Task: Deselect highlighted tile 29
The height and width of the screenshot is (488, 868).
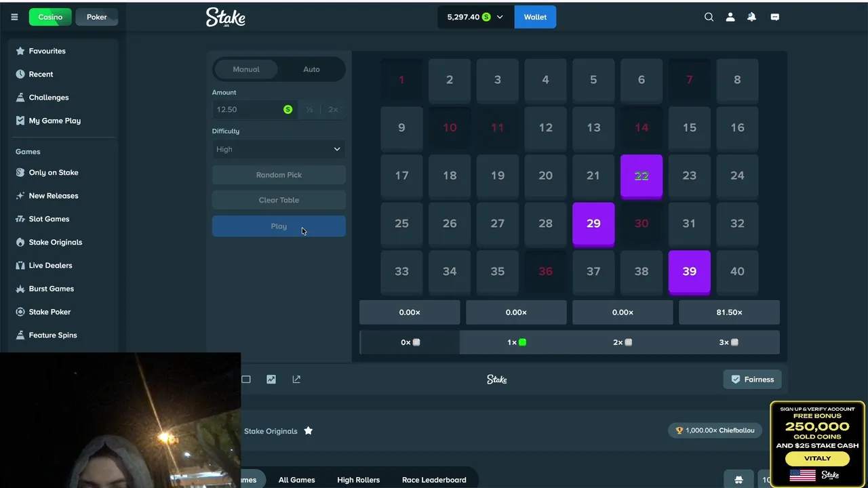Action: 593,224
